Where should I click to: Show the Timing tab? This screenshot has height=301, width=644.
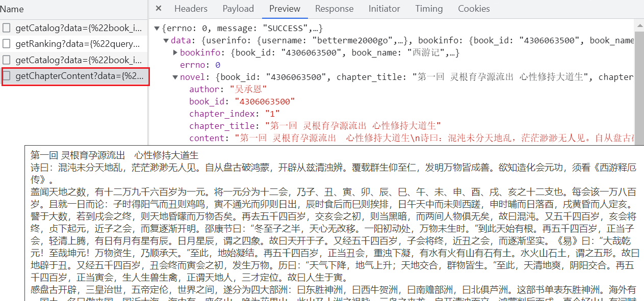coord(429,9)
